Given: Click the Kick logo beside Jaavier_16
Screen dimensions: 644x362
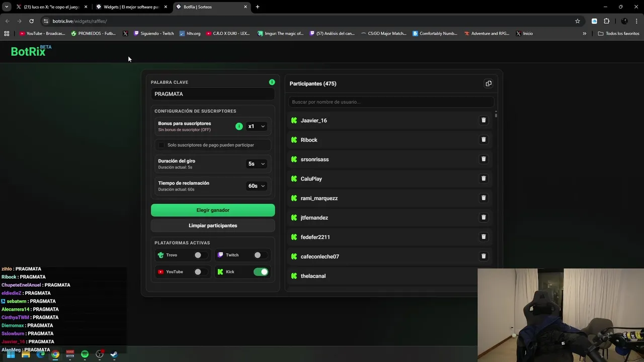Looking at the screenshot, I should [294, 121].
